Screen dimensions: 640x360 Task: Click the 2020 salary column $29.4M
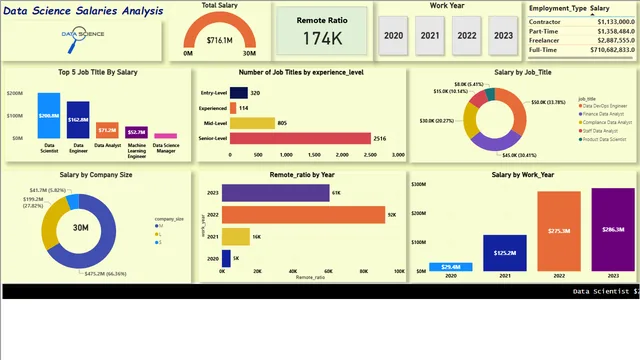pyautogui.click(x=451, y=267)
